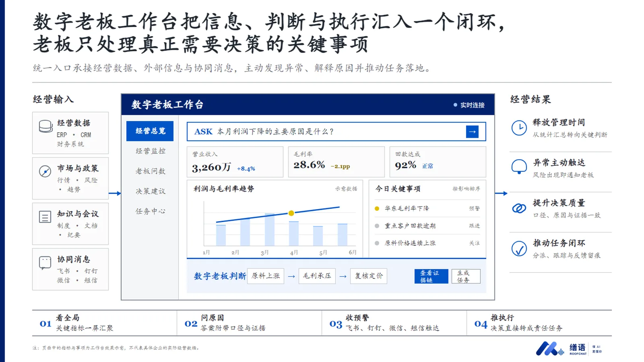This screenshot has height=362, width=644.
Task: Click the 04 推执行 step
Action: [539, 323]
